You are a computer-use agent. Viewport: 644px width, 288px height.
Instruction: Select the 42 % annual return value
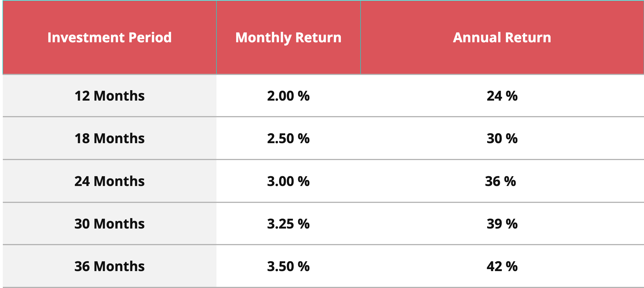pyautogui.click(x=502, y=266)
